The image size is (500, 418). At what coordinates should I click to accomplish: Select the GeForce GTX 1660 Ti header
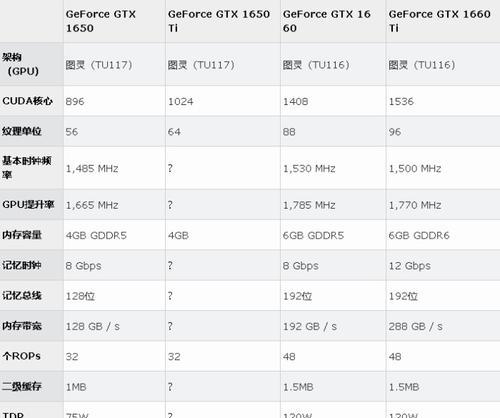coord(439,21)
